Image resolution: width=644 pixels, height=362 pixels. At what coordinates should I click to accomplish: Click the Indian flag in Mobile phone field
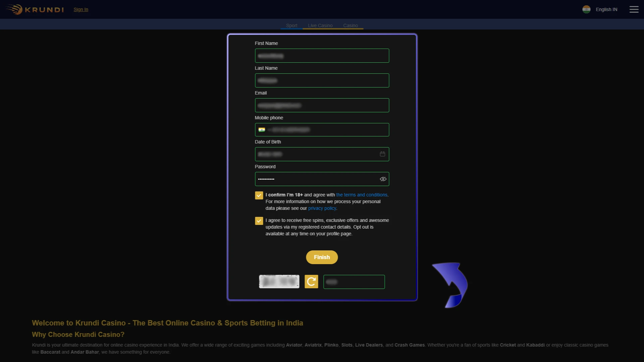262,130
